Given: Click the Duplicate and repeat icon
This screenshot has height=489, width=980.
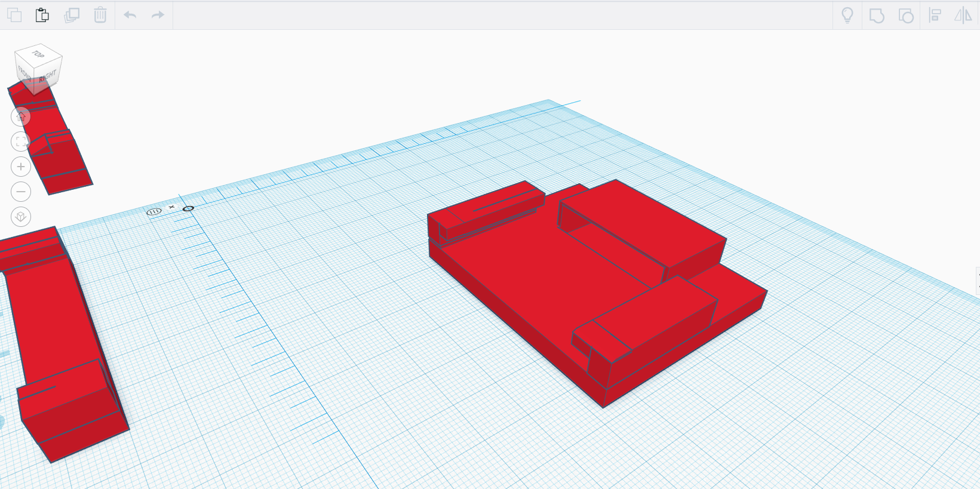Looking at the screenshot, I should pos(72,15).
